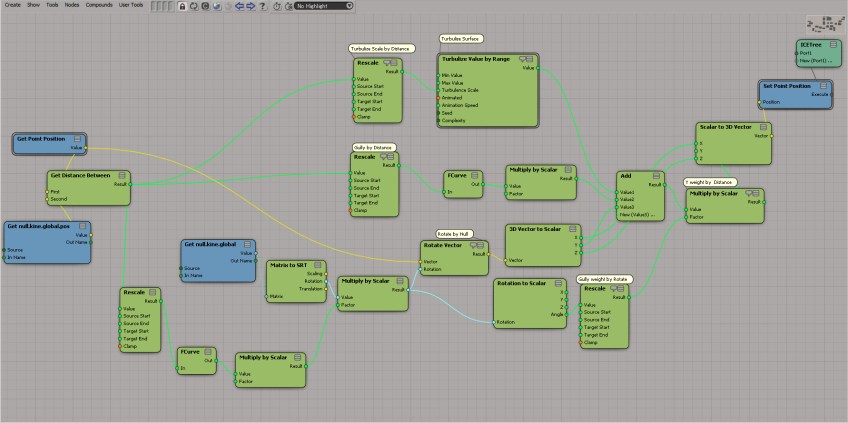The width and height of the screenshot is (848, 423).
Task: Open the No Highlight dropdown
Action: [x=324, y=6]
